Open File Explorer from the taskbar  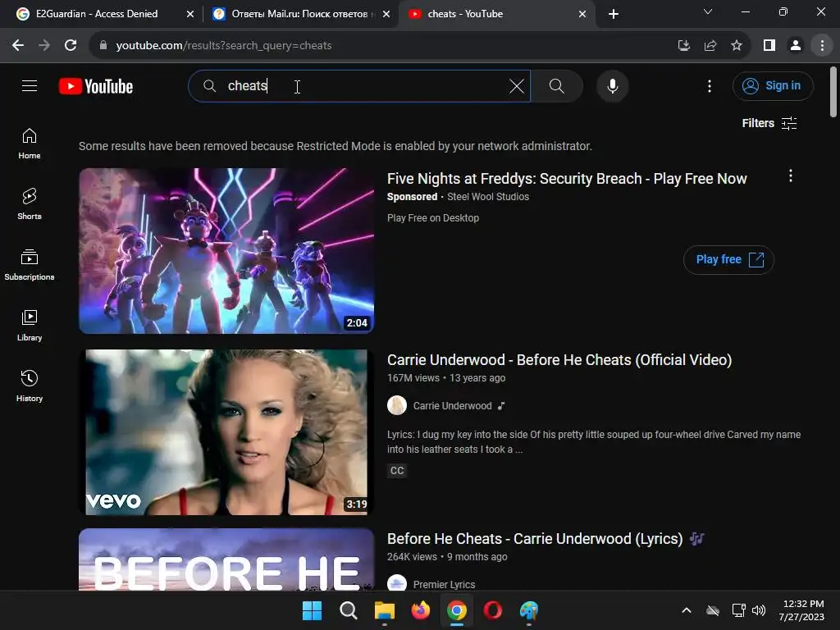385,610
